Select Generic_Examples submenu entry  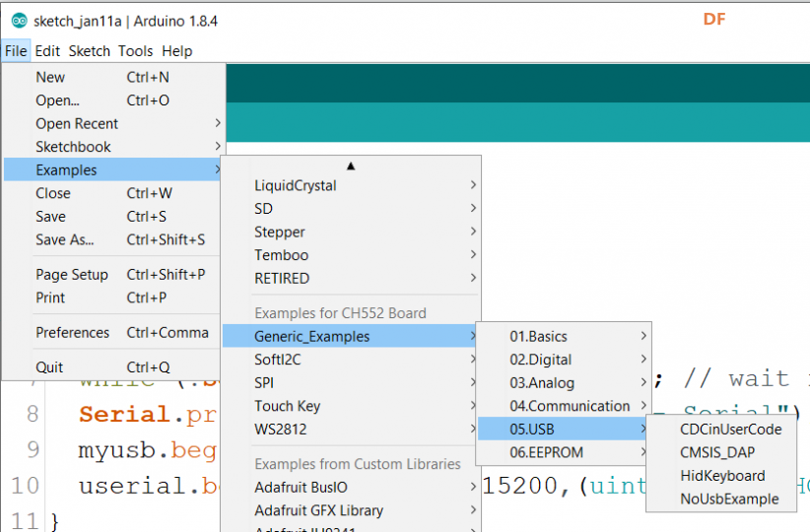351,336
